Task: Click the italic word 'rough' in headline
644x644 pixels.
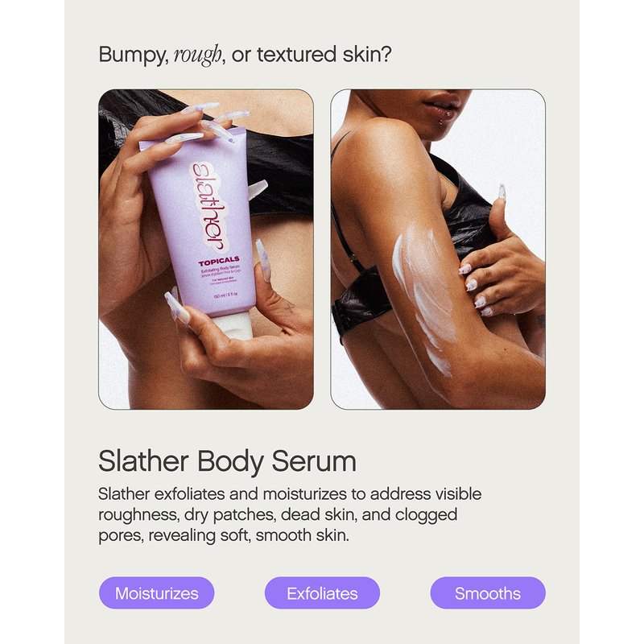Action: click(x=197, y=56)
